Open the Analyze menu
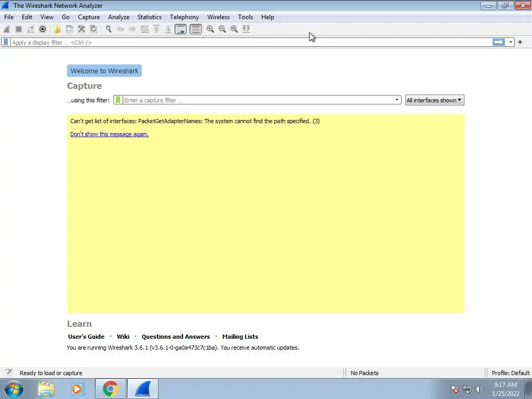The height and width of the screenshot is (399, 532). tap(119, 17)
